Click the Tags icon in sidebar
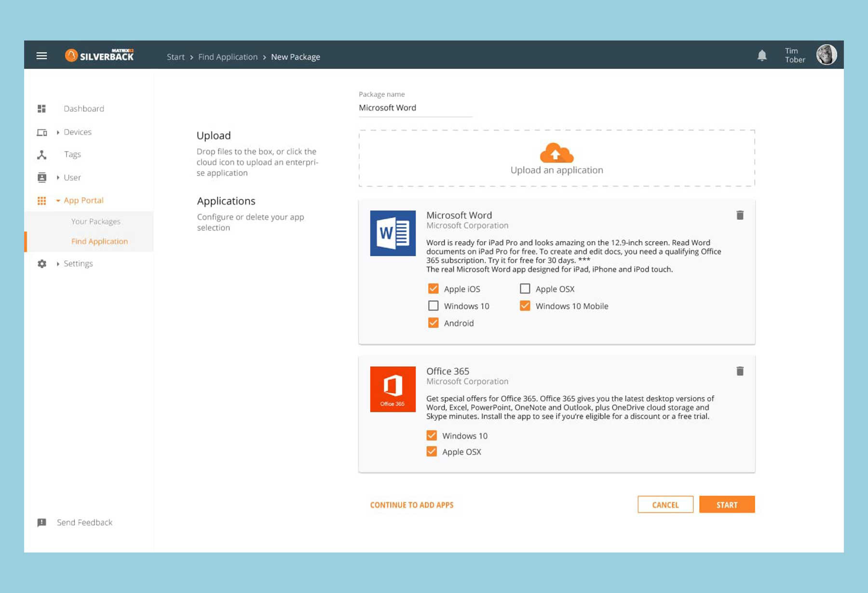 [x=42, y=155]
